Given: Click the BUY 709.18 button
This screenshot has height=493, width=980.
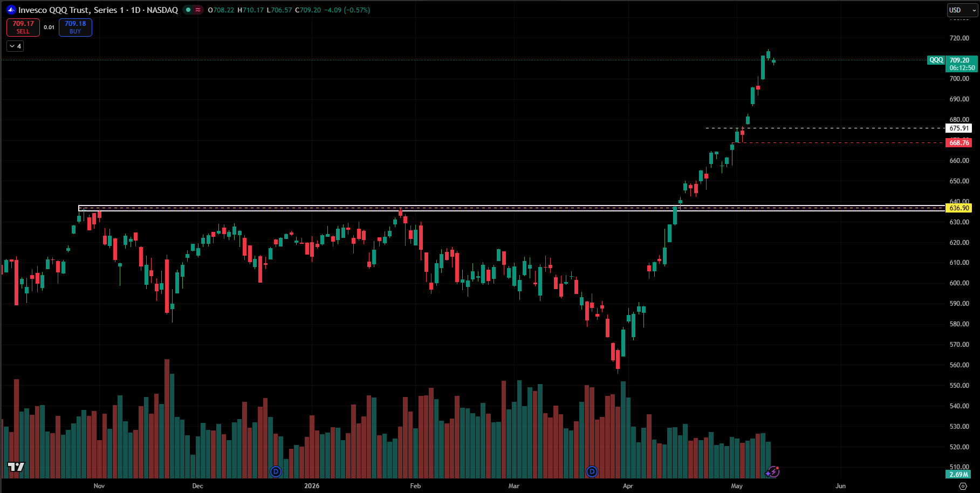Looking at the screenshot, I should (x=76, y=28).
